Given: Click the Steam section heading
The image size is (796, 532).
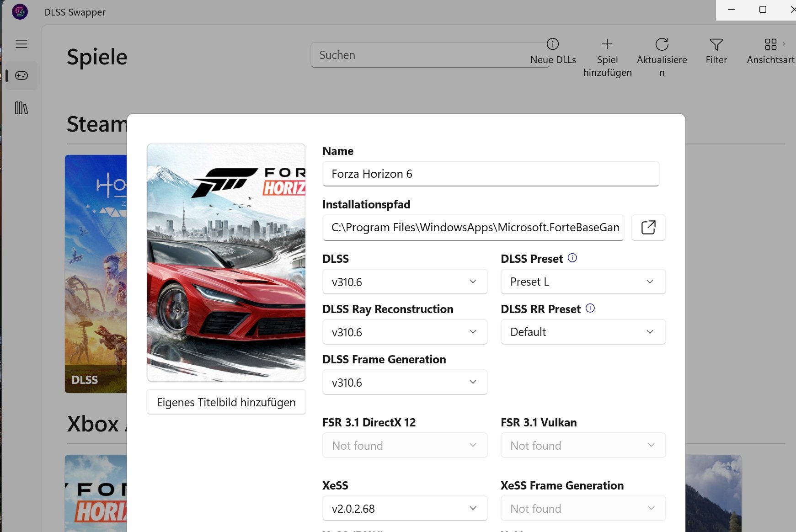Looking at the screenshot, I should (x=97, y=124).
